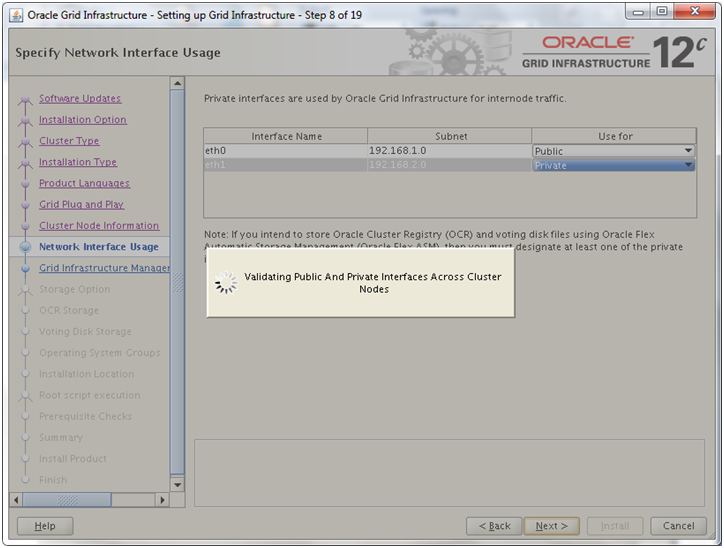This screenshot has width=724, height=548.
Task: Click the message details text area
Action: pyautogui.click(x=450, y=473)
